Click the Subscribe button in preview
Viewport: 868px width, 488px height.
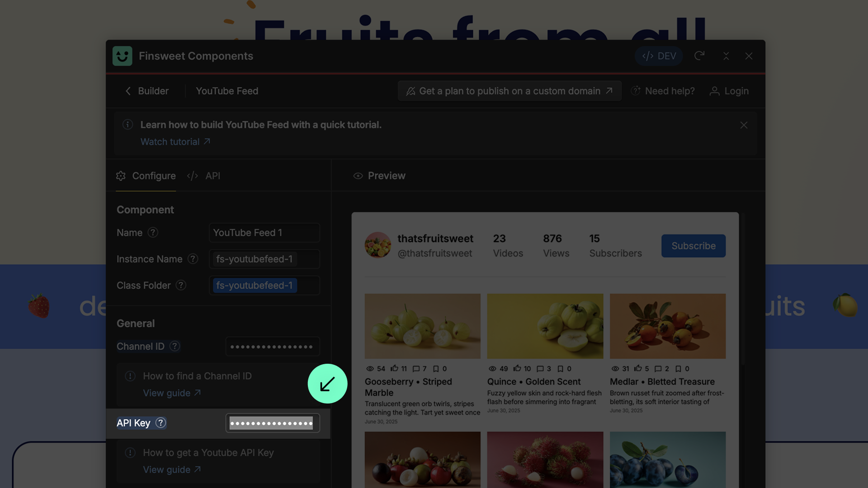[x=693, y=246]
